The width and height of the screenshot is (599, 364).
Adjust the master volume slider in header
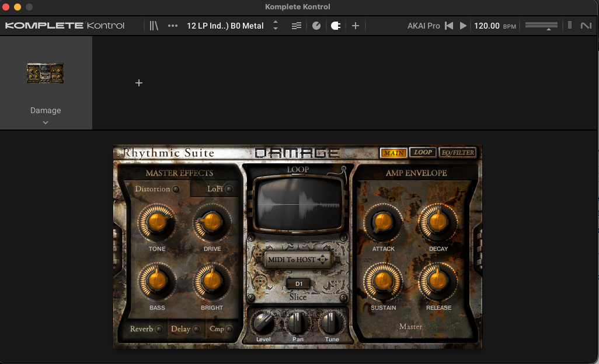point(541,25)
